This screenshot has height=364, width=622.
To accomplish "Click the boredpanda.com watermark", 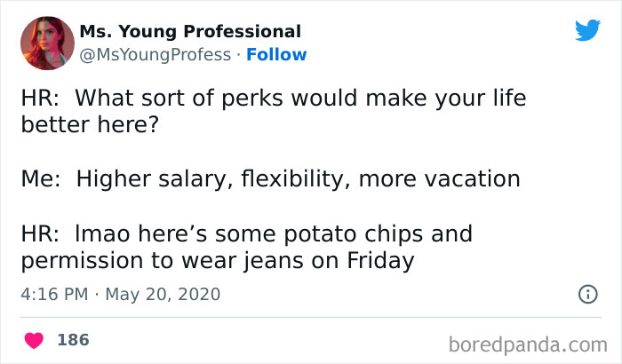I will click(528, 342).
